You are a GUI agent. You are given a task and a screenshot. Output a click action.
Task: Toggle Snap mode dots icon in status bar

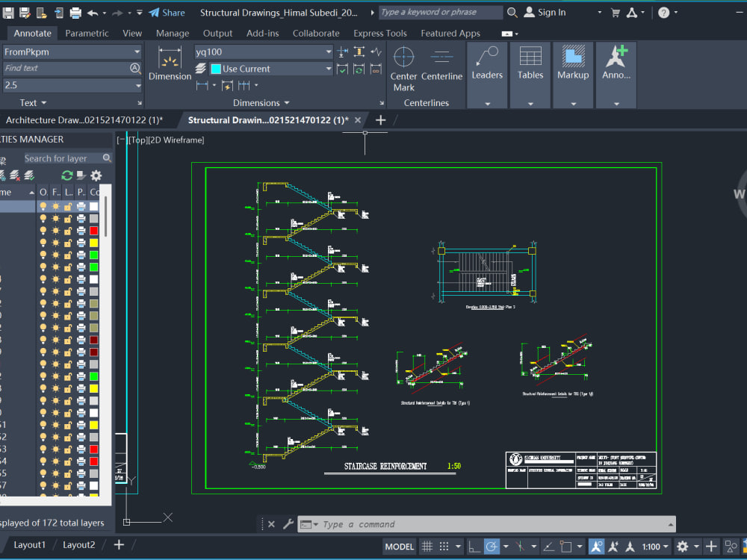click(444, 547)
